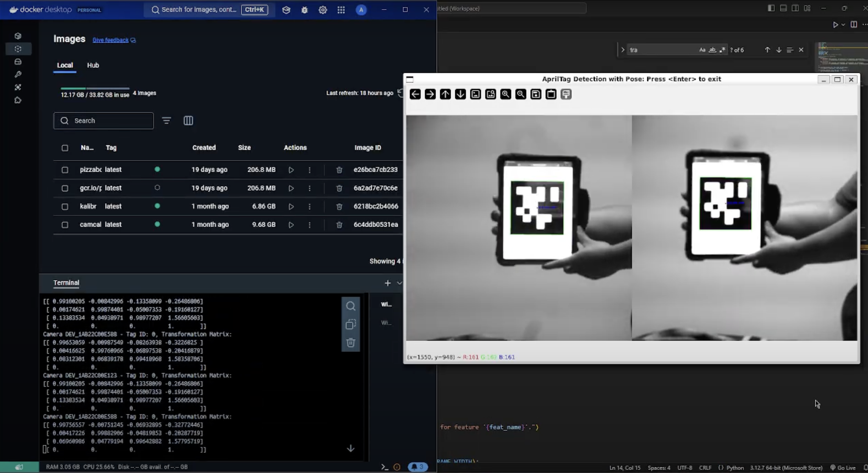Toggle VS Code bottom panel layout
This screenshot has height=473, width=868.
pos(783,8)
